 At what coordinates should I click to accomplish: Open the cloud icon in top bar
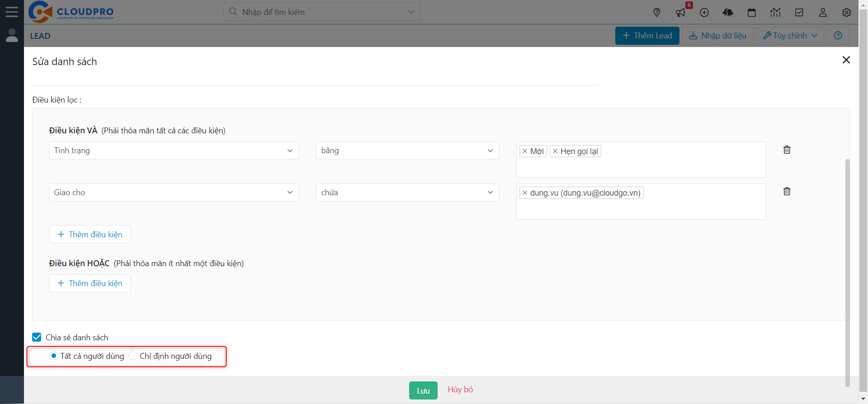(x=728, y=13)
